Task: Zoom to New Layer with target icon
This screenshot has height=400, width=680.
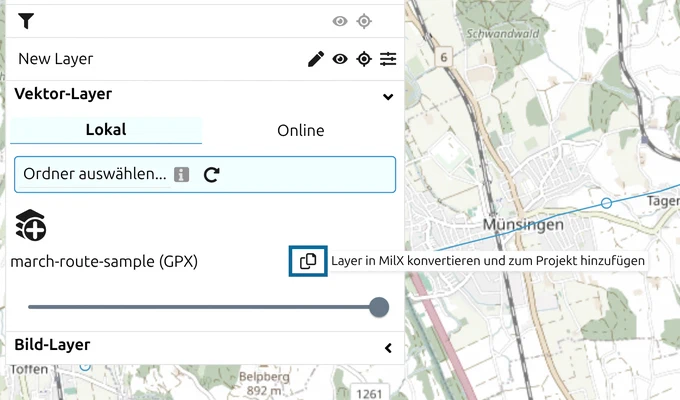Action: (x=364, y=59)
